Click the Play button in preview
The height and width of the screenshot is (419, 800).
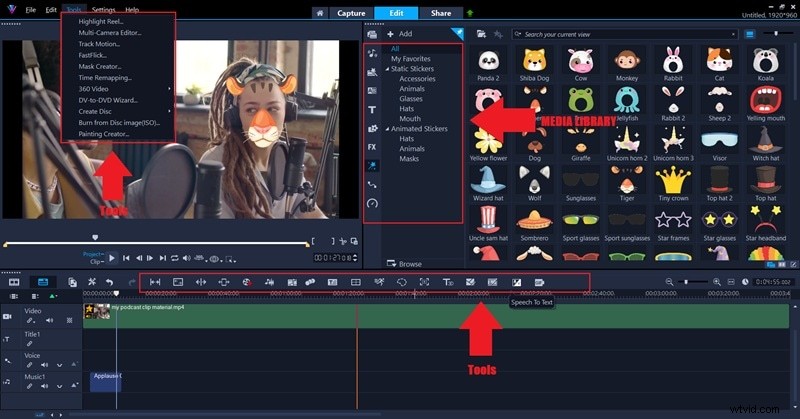(x=112, y=258)
